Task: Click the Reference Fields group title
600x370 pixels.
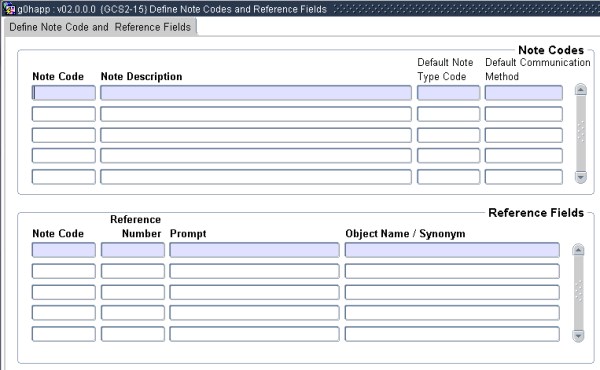Action: pyautogui.click(x=536, y=213)
